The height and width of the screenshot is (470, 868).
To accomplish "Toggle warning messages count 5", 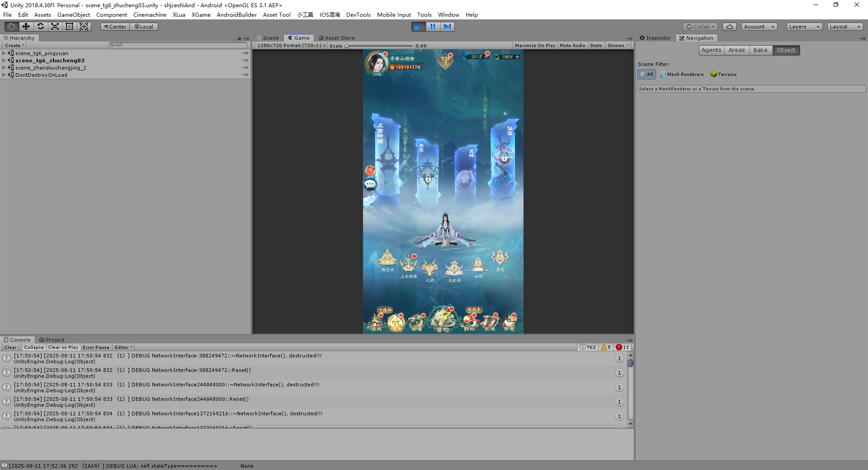I will coord(606,347).
